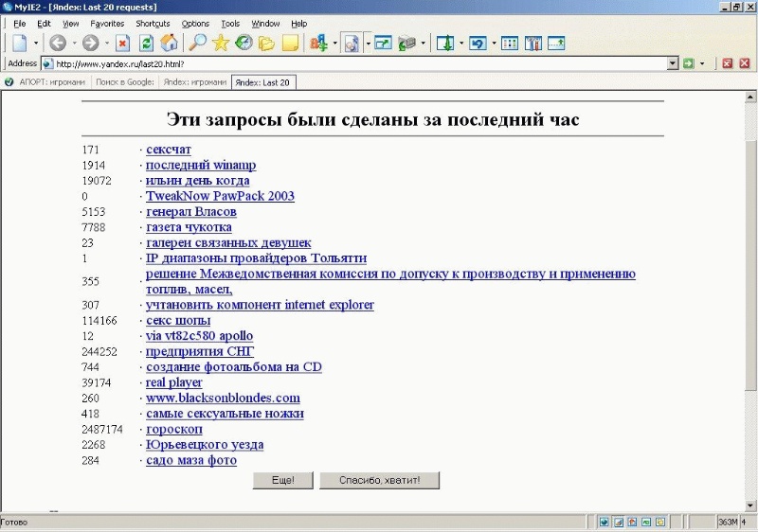Image resolution: width=758 pixels, height=532 pixels.
Task: Open Favorites with the yellow star icon
Action: click(221, 44)
